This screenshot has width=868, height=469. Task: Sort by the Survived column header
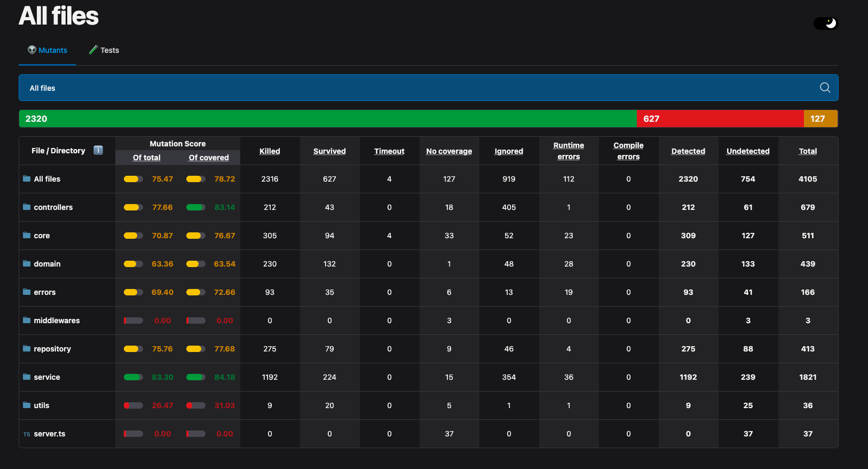[x=329, y=151]
